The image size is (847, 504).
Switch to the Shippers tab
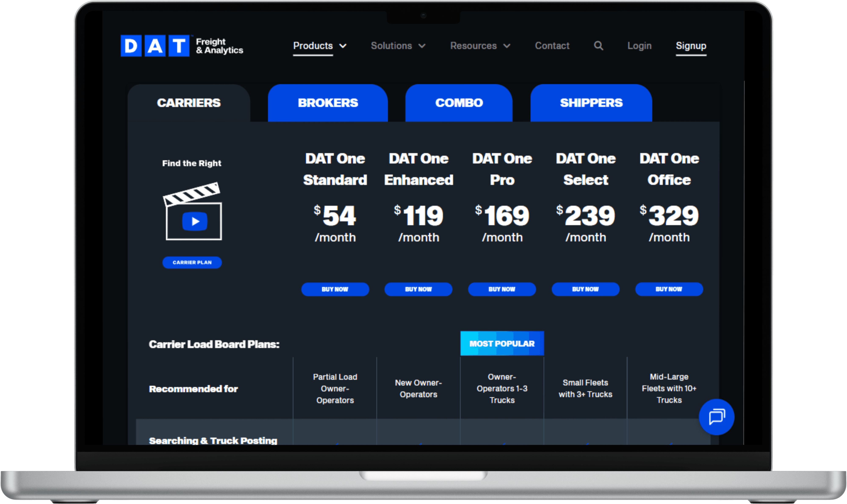point(591,103)
